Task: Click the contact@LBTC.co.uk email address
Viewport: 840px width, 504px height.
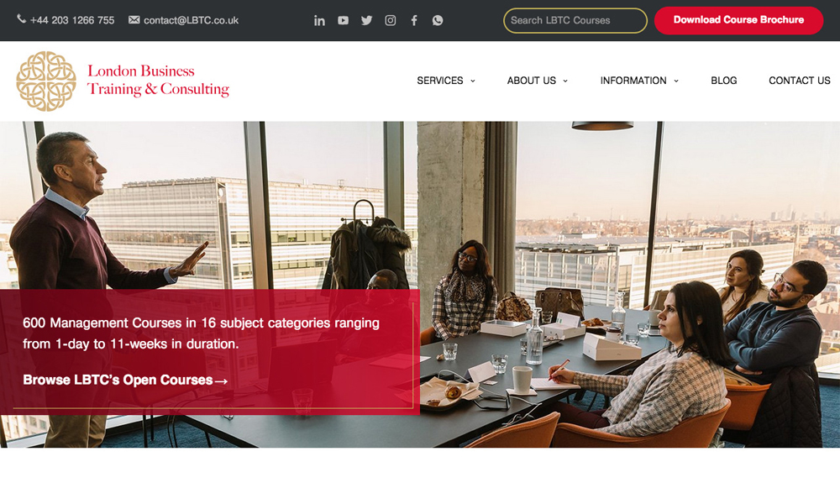Action: tap(192, 20)
